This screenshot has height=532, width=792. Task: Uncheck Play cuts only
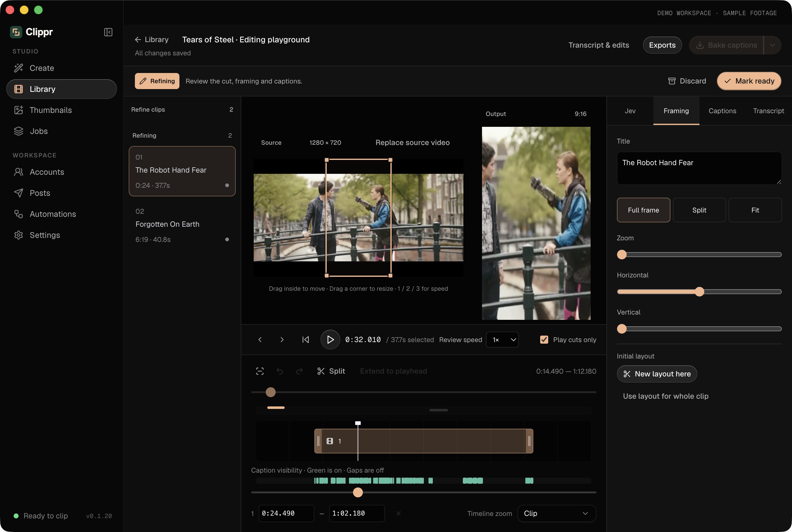[544, 340]
